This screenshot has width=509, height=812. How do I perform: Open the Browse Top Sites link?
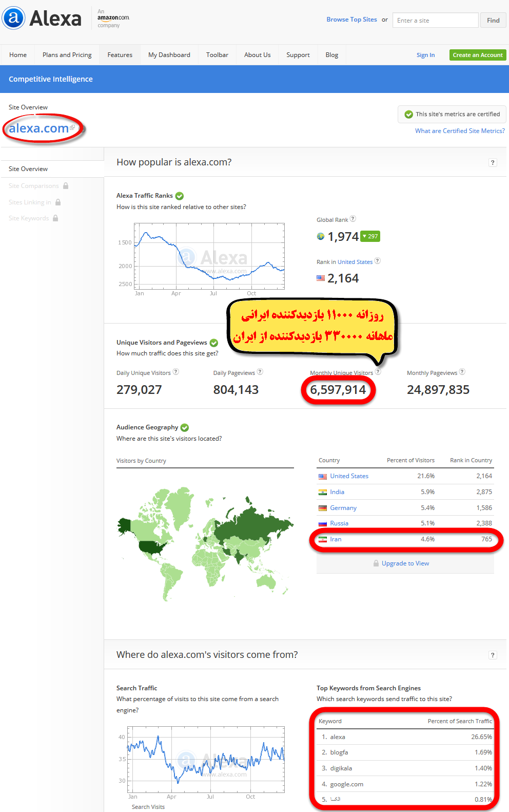pos(351,20)
